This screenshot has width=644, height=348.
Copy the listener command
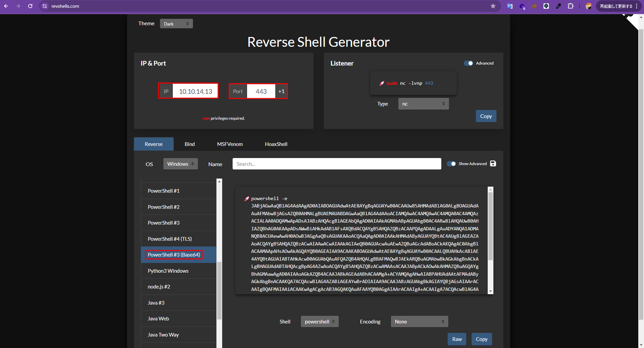(486, 116)
